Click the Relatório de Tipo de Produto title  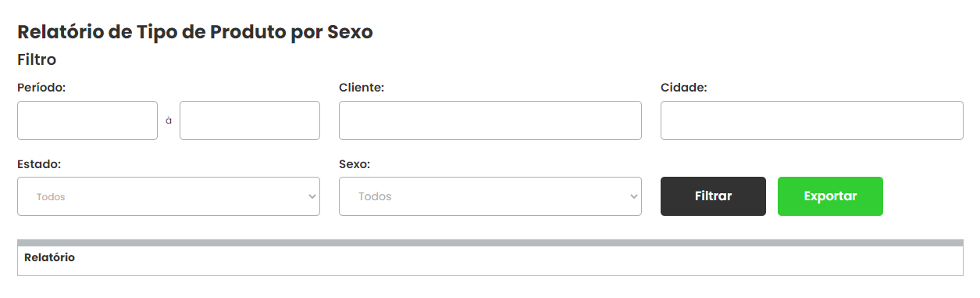click(x=195, y=32)
